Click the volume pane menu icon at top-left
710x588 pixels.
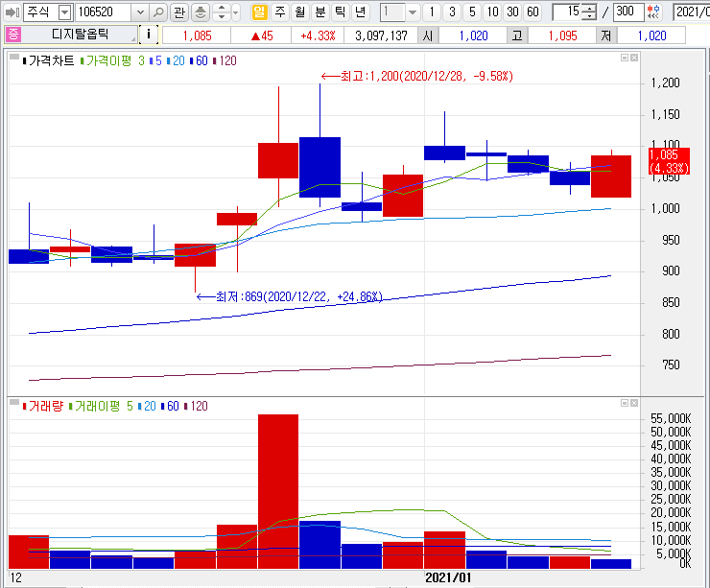pyautogui.click(x=14, y=403)
